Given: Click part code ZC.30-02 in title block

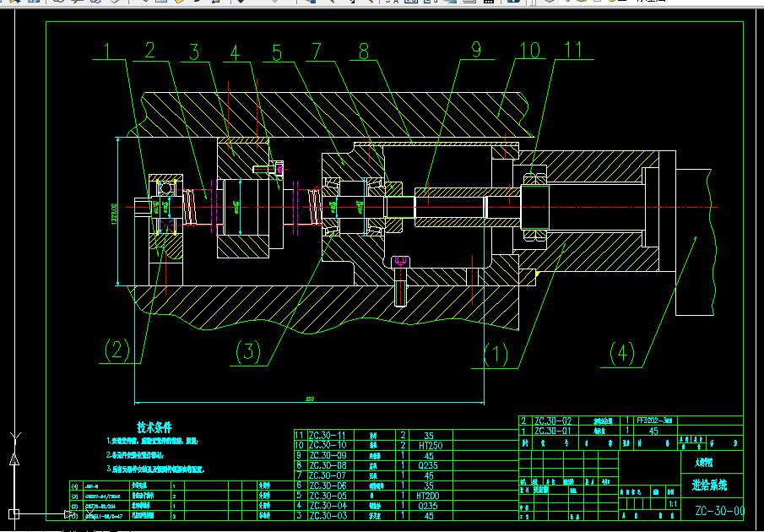Looking at the screenshot, I should 553,421.
